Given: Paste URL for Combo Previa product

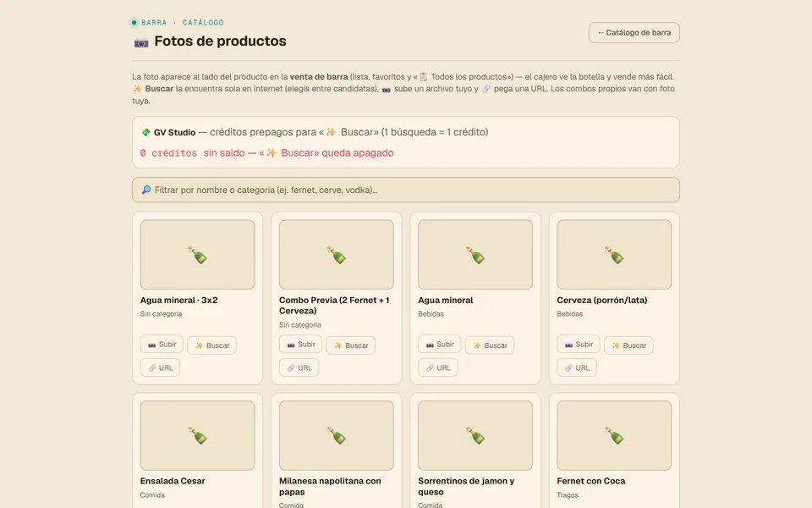Looking at the screenshot, I should (x=299, y=367).
